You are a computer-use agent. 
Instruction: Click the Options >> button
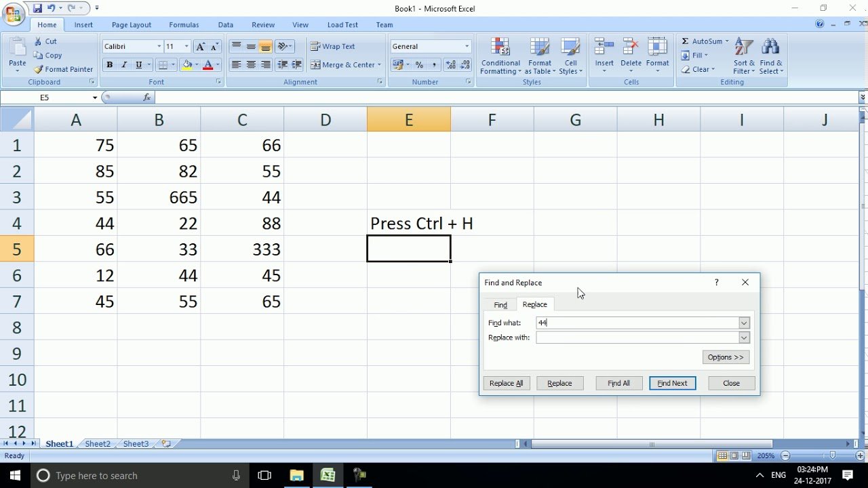pyautogui.click(x=726, y=357)
